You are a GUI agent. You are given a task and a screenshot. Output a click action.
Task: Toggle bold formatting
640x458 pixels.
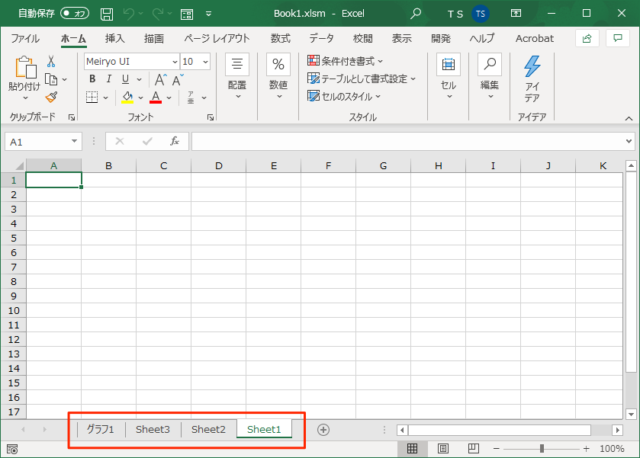point(92,79)
